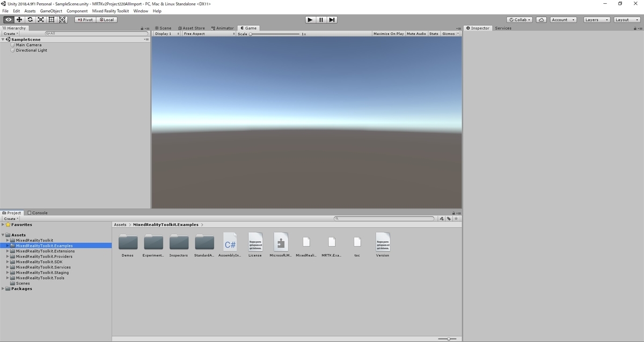Click the Step frame button
Screen dimensions: 644x342
pos(332,20)
